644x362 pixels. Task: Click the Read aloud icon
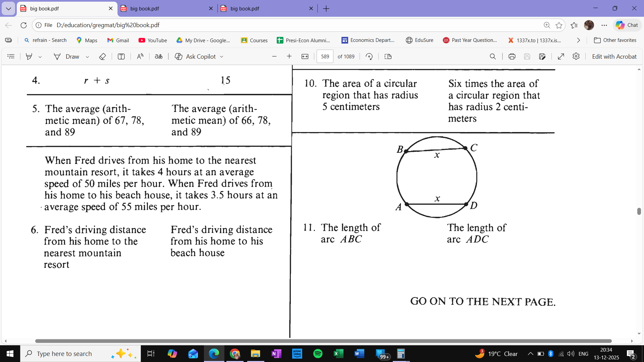[x=140, y=57]
